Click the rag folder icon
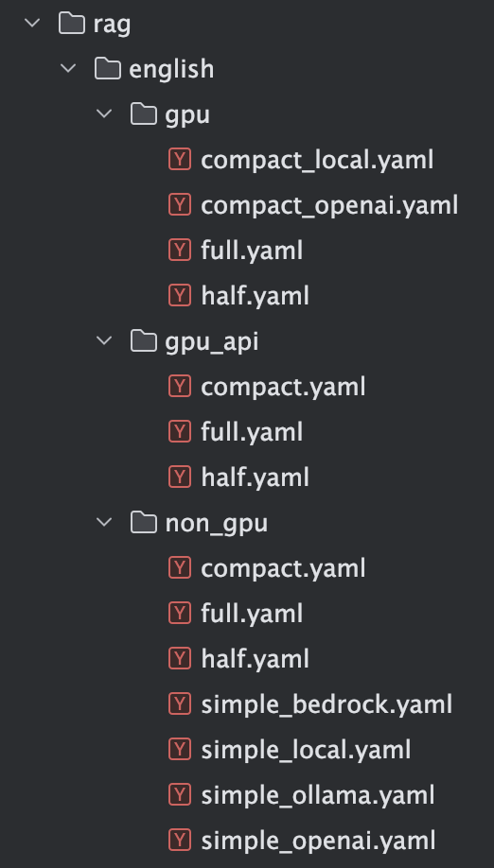The height and width of the screenshot is (868, 494). [72, 24]
